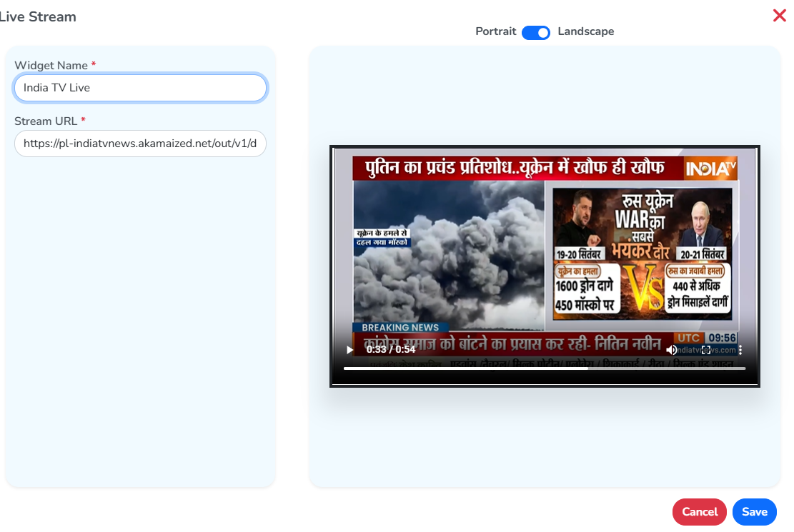
Task: Click the Live Stream dialog title
Action: point(38,16)
